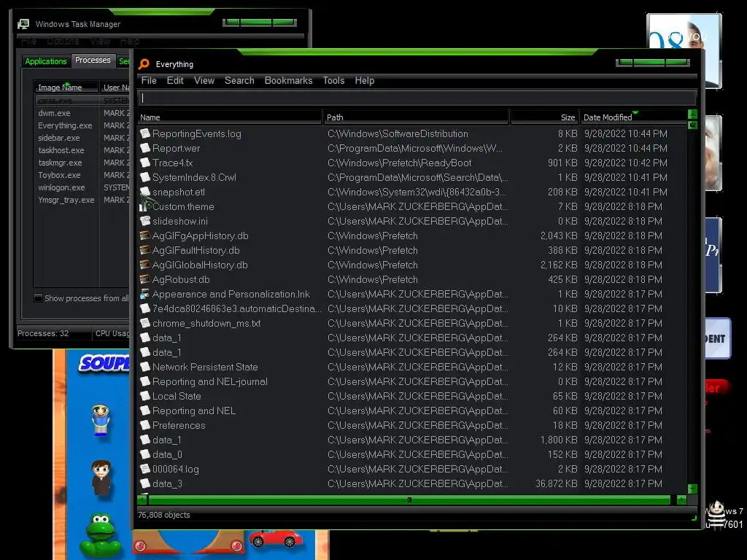Click the Everything magnifier title icon
Image resolution: width=747 pixels, height=560 pixels.
144,64
